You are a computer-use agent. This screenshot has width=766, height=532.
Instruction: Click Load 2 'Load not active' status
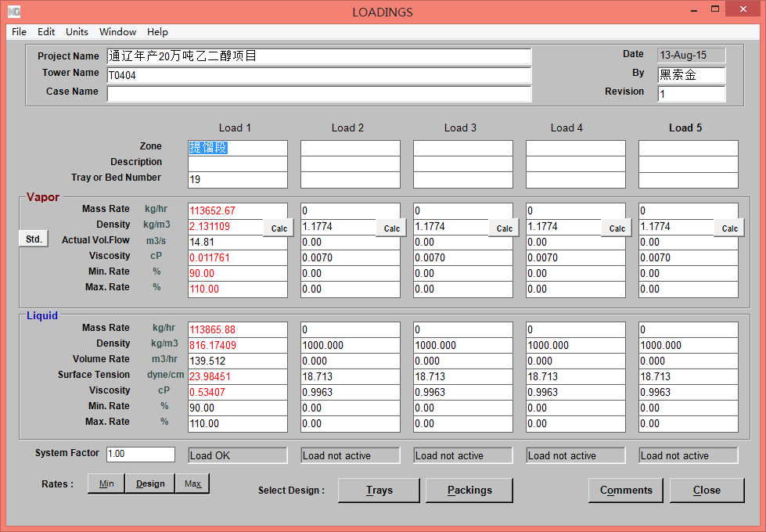(351, 455)
